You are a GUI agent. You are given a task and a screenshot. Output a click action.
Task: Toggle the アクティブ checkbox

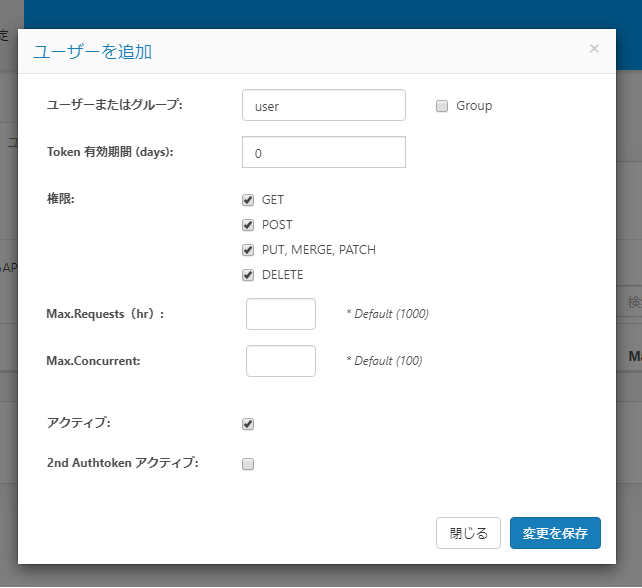(248, 424)
